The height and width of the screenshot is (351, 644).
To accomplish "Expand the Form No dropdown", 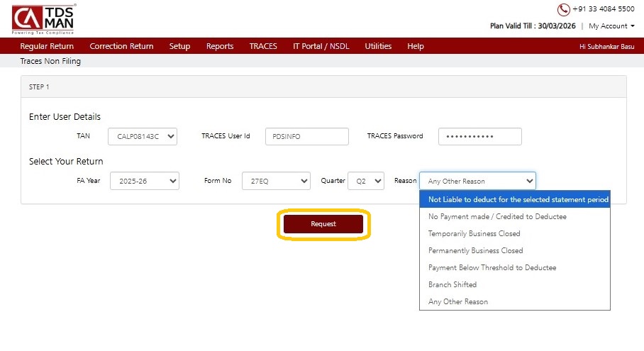I will 276,181.
